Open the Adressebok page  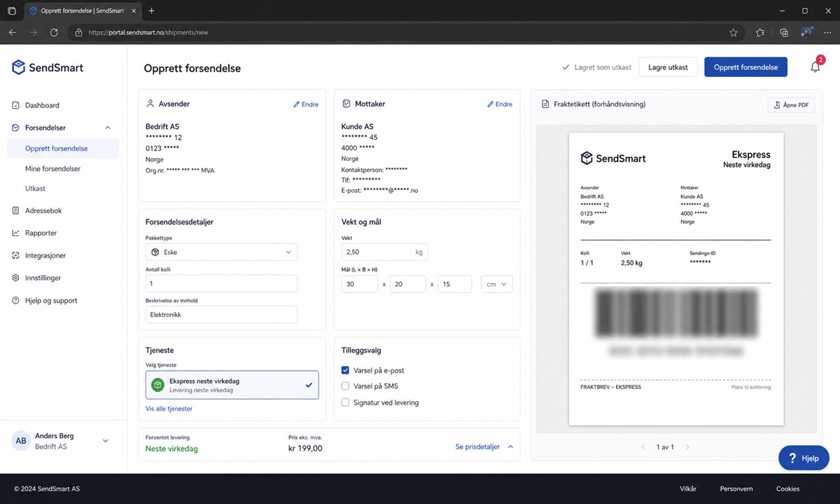click(x=43, y=210)
